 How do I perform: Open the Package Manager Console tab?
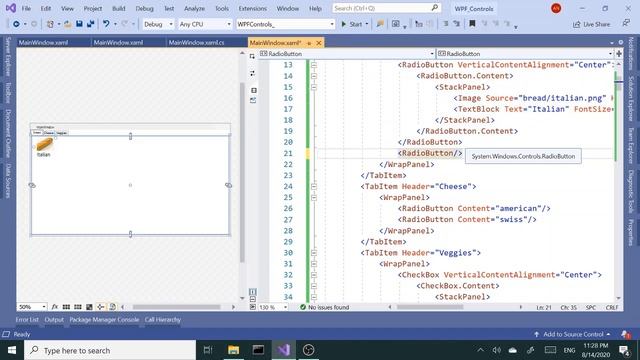tap(104, 320)
